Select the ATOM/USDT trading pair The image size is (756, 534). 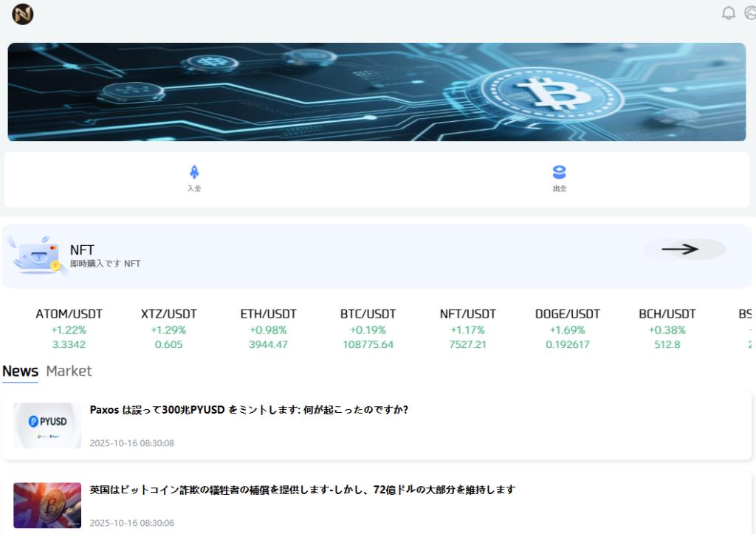coord(69,329)
